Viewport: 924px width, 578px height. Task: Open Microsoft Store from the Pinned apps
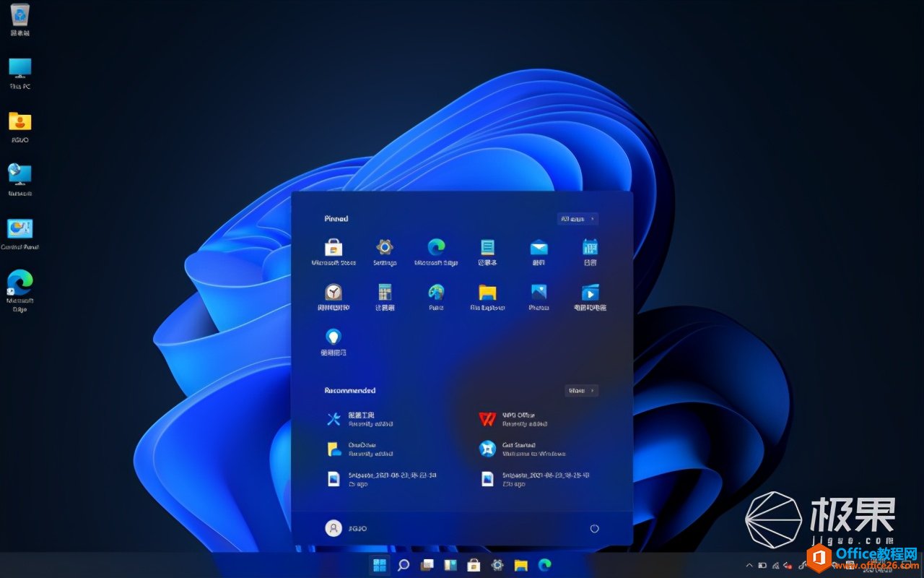(x=334, y=252)
